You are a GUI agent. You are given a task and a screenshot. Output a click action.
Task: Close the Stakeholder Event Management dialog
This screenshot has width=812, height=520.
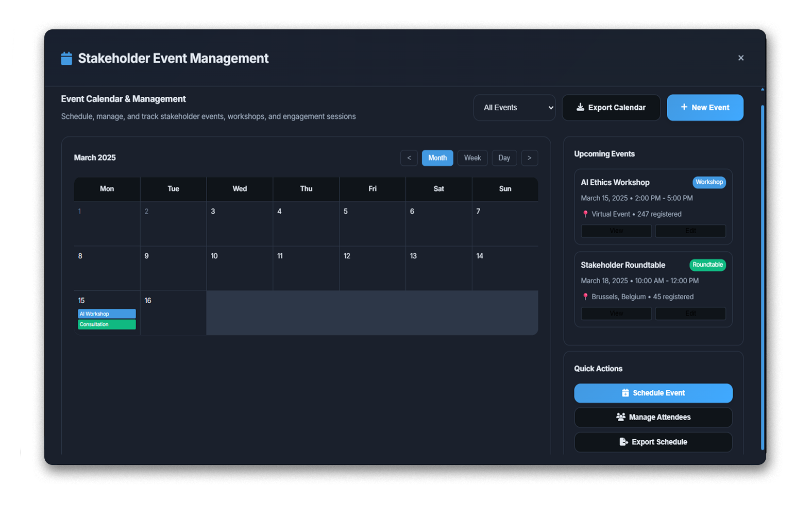click(x=741, y=58)
